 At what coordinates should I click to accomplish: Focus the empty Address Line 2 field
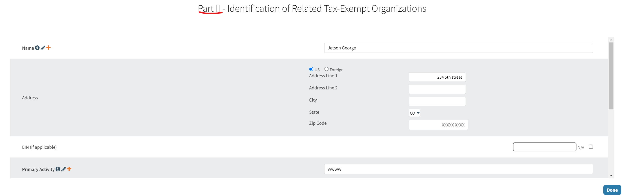coord(437,89)
